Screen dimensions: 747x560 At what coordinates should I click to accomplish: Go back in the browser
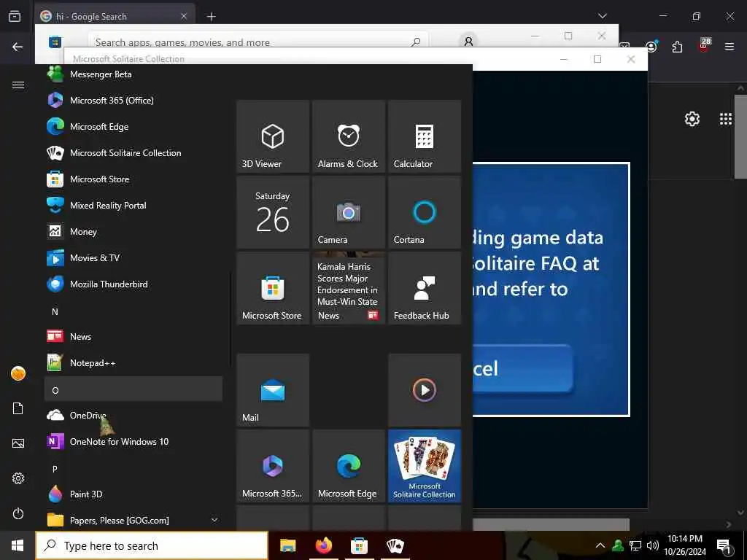tap(18, 47)
